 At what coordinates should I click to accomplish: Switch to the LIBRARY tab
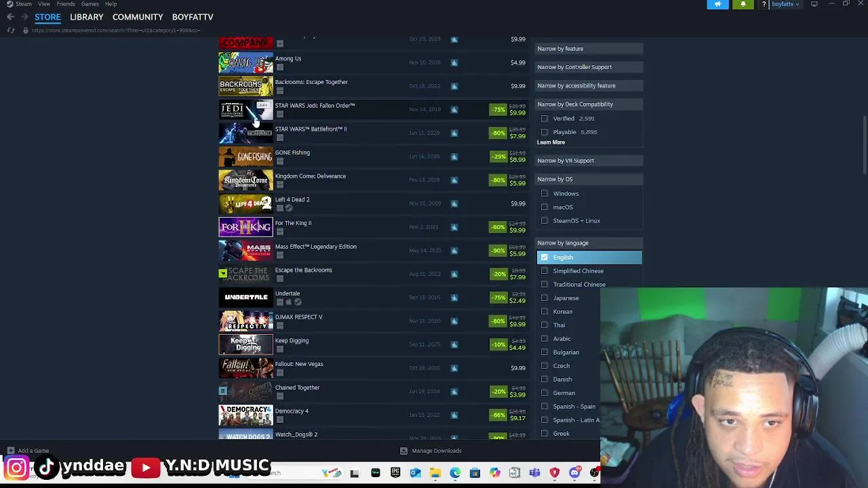87,17
